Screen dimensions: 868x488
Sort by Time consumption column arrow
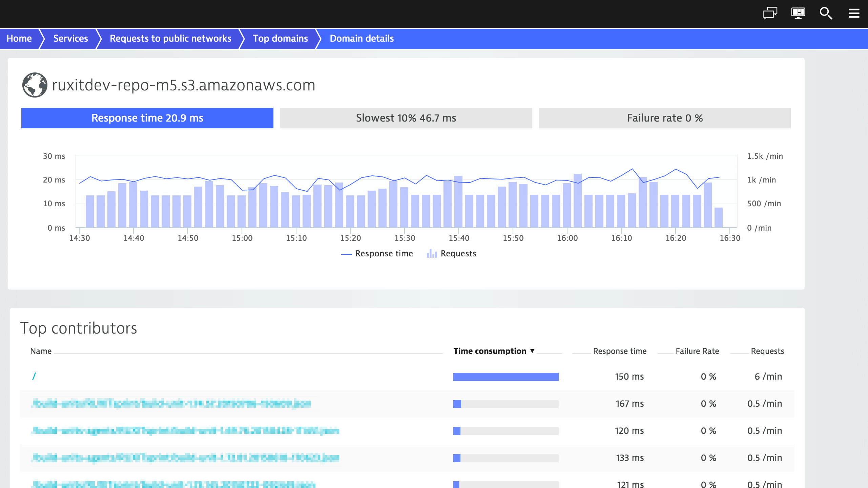tap(532, 351)
